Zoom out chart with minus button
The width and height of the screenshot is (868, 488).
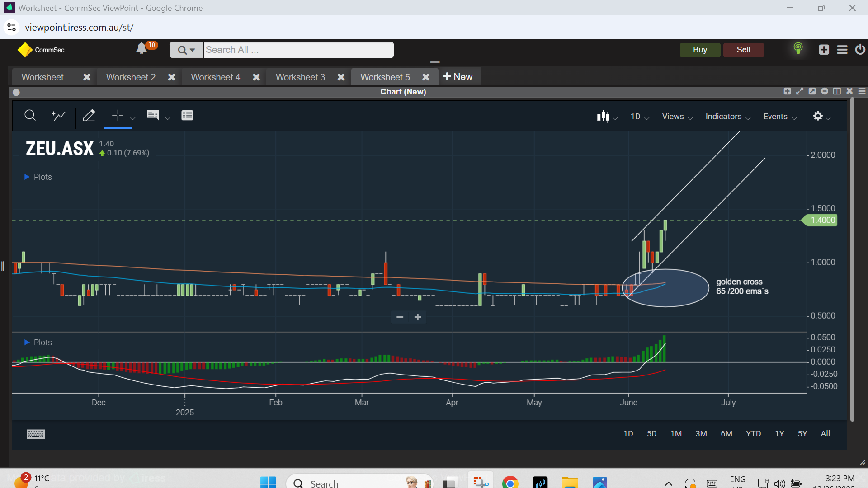pos(400,317)
